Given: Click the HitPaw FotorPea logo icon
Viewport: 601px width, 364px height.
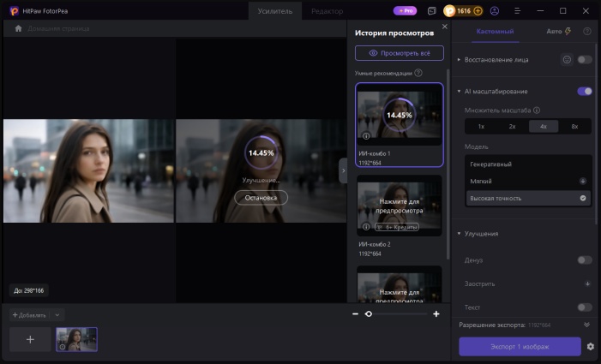Looking at the screenshot, I should tap(15, 11).
